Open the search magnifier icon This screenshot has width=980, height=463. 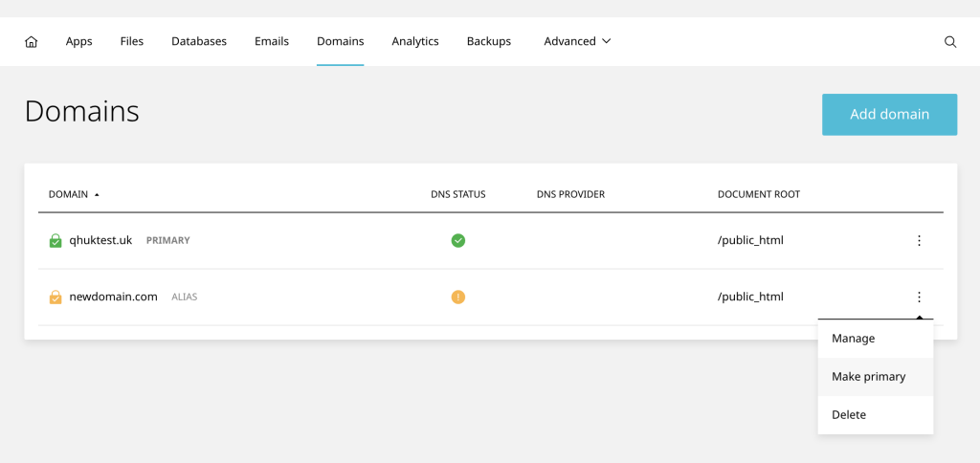point(950,42)
